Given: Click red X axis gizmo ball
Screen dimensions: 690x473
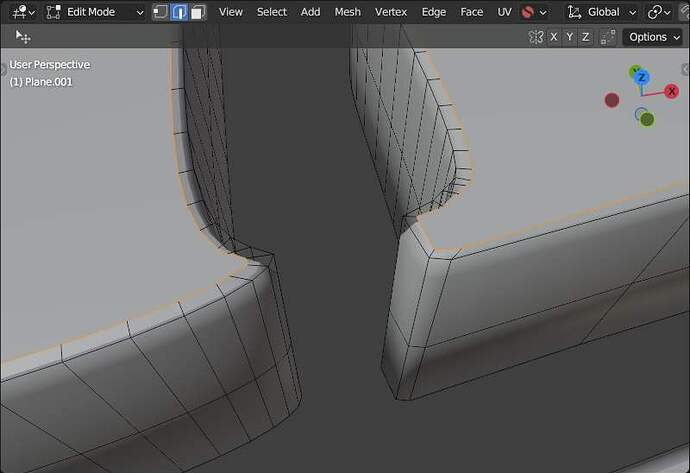Looking at the screenshot, I should point(672,92).
